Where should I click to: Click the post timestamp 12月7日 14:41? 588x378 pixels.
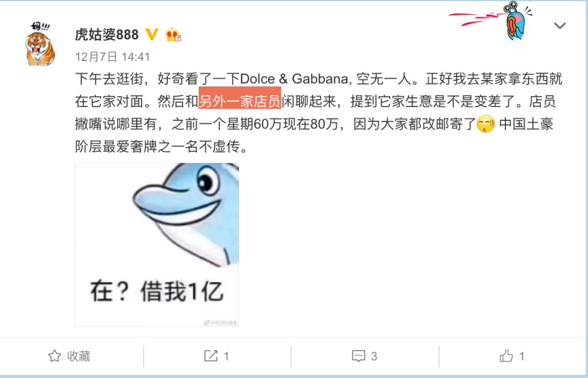pos(113,57)
